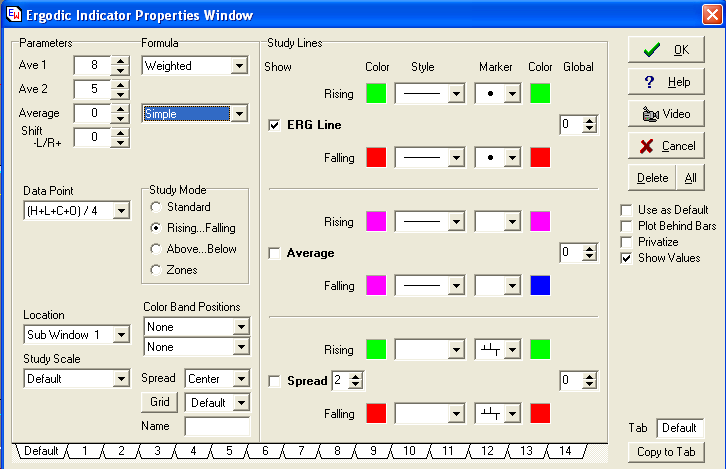The height and width of the screenshot is (469, 726).
Task: Switch to the Default tab
Action: [41, 451]
